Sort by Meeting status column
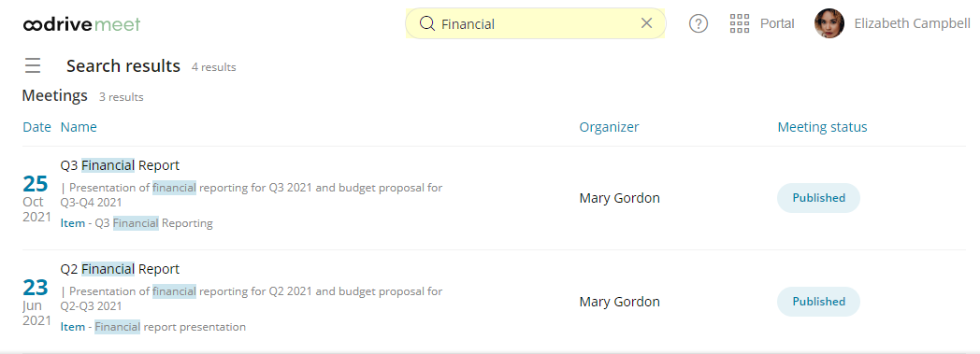Image resolution: width=980 pixels, height=354 pixels. (x=823, y=127)
